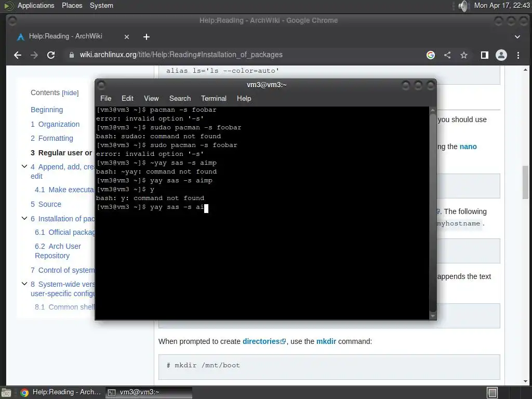532x399 pixels.
Task: Open tab search dropdown in Chrome
Action: (517, 37)
